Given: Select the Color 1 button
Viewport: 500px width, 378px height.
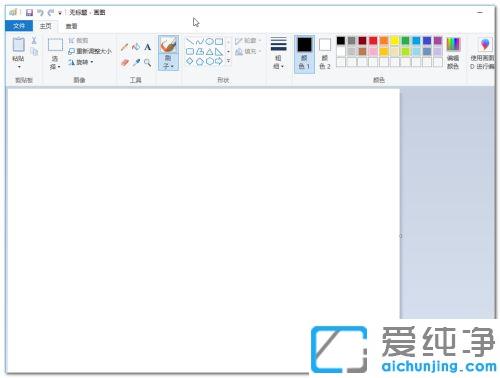Looking at the screenshot, I should tap(304, 53).
